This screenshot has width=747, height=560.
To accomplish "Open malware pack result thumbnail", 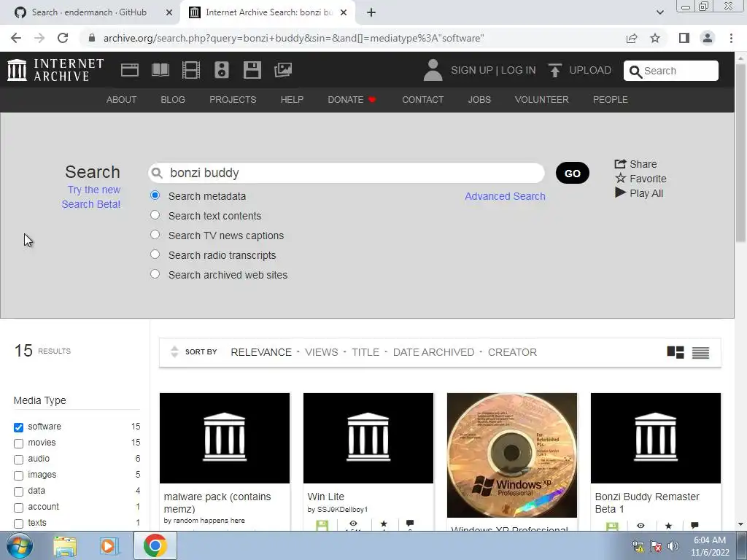I will click(225, 438).
